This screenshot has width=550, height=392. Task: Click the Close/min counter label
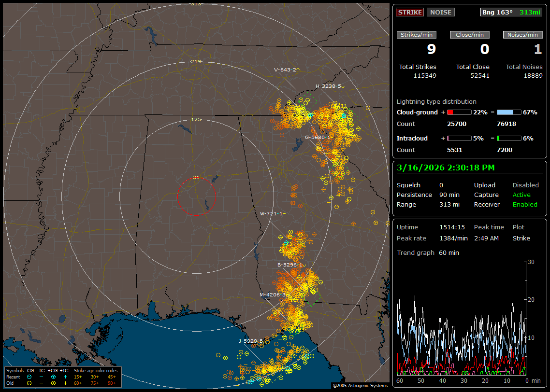point(470,35)
